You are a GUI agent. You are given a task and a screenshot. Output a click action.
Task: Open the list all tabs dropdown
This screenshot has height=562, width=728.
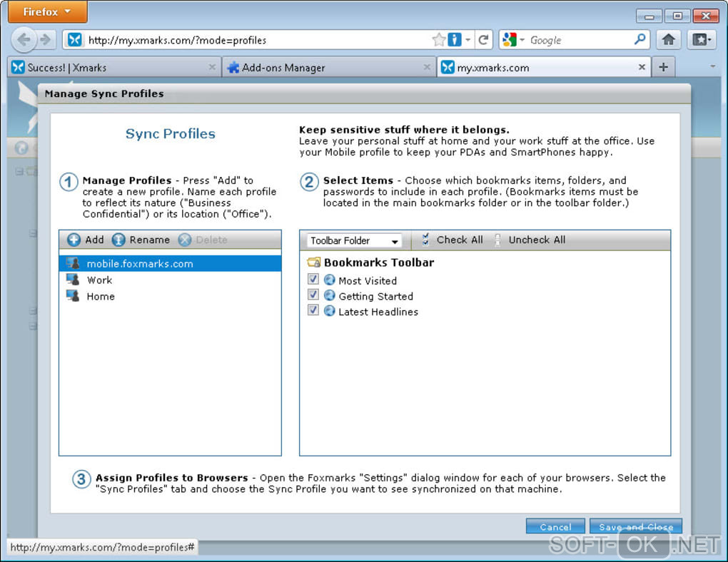click(713, 67)
